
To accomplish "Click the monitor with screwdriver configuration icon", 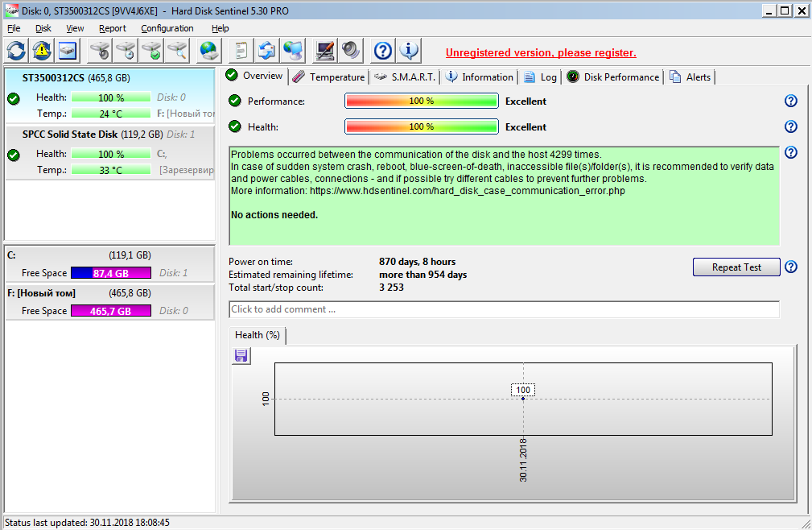I will click(x=324, y=51).
